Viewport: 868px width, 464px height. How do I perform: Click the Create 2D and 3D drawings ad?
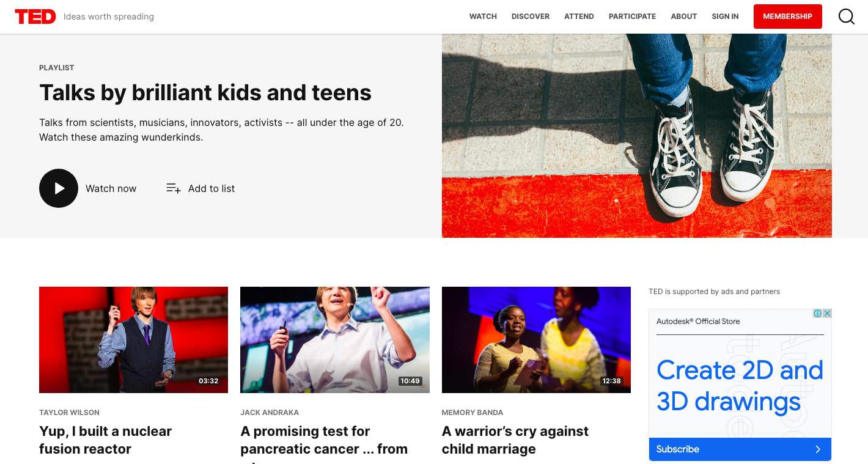[x=740, y=386]
